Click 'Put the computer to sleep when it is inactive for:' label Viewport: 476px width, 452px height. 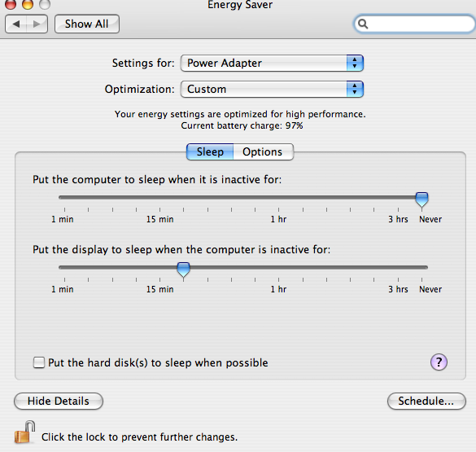[157, 179]
